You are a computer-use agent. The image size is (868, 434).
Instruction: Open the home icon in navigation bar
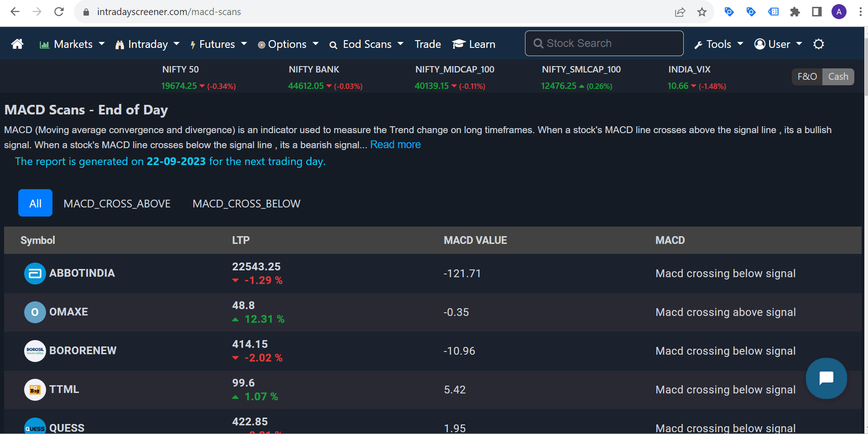pyautogui.click(x=17, y=43)
